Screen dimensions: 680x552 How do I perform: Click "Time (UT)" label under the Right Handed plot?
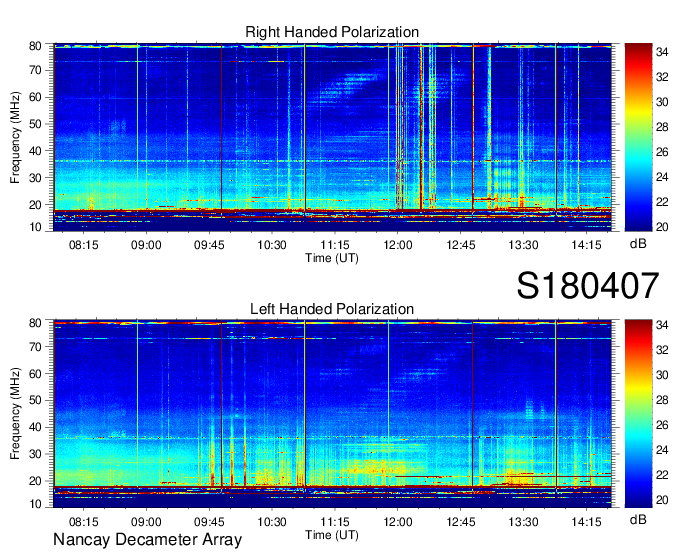[332, 258]
